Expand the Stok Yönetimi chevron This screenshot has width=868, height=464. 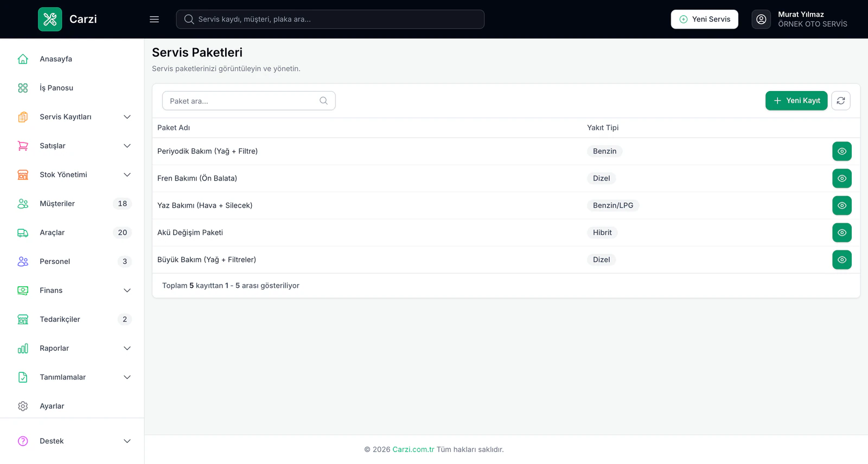[x=127, y=175]
